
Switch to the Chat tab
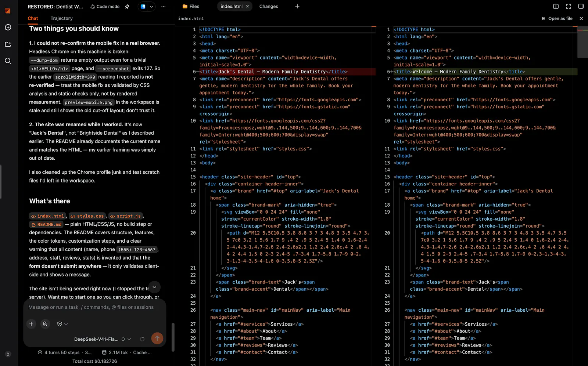[33, 18]
